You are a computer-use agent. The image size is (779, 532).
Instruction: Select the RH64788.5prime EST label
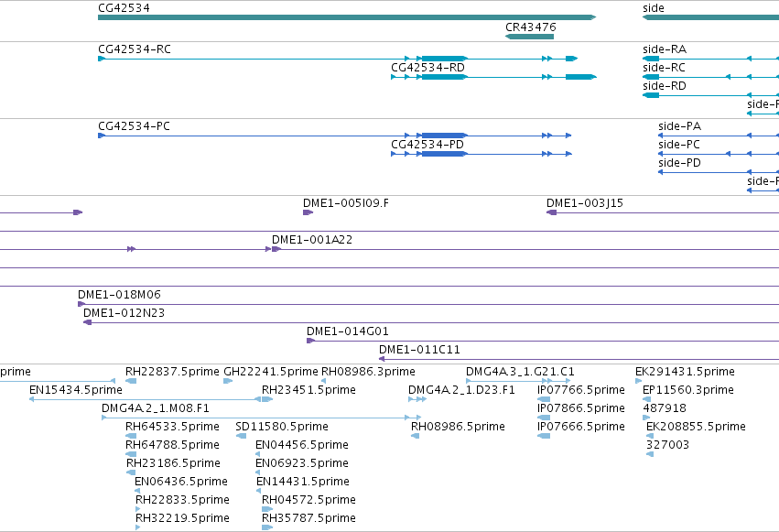coord(172,445)
